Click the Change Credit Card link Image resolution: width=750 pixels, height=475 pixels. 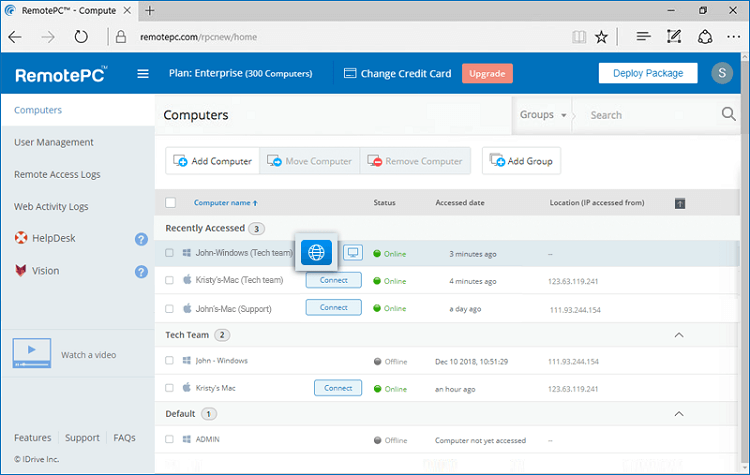pyautogui.click(x=406, y=74)
